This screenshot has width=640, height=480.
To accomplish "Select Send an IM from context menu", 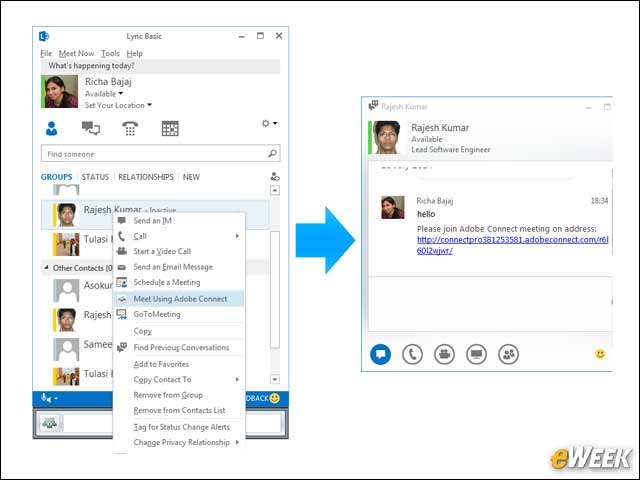I will point(179,220).
